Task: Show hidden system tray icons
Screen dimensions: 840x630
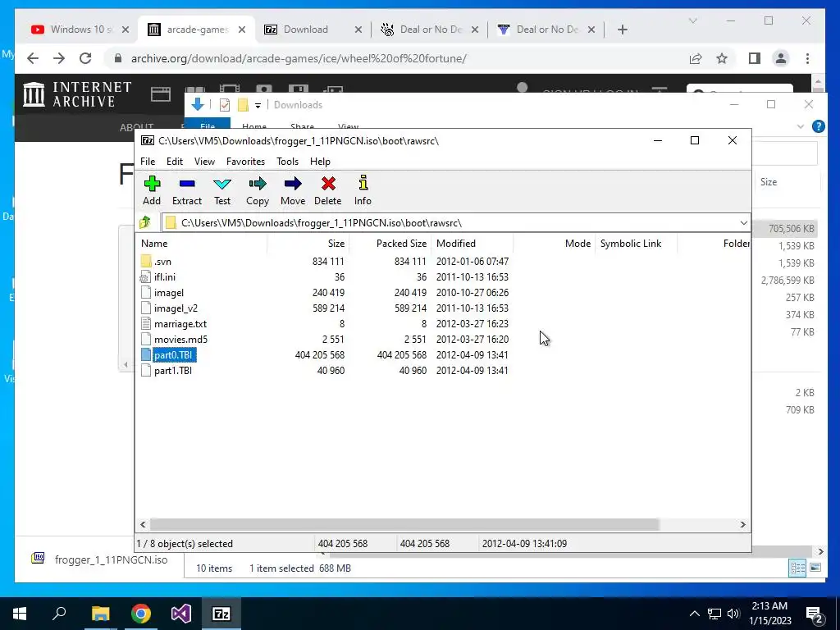Action: pos(694,614)
